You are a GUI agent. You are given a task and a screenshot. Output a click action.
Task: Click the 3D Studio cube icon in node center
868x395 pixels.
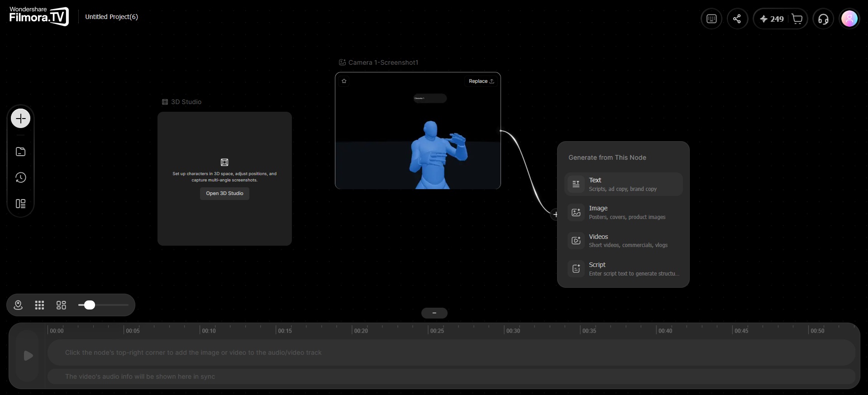(224, 162)
